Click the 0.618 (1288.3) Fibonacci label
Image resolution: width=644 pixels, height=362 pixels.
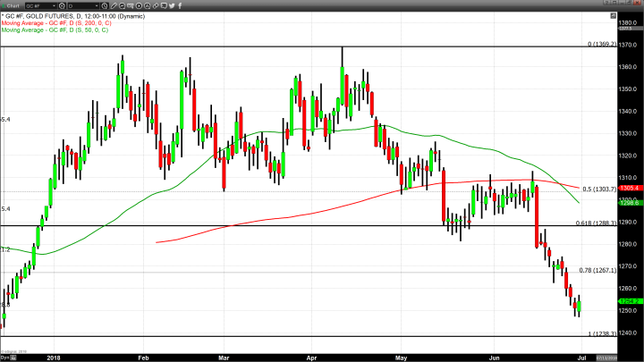coord(597,223)
